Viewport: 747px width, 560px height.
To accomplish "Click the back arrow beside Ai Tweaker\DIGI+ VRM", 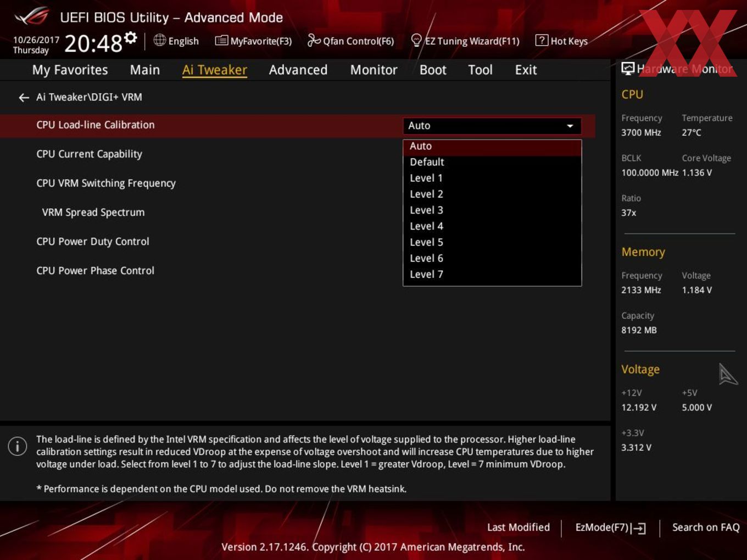I will click(x=24, y=98).
